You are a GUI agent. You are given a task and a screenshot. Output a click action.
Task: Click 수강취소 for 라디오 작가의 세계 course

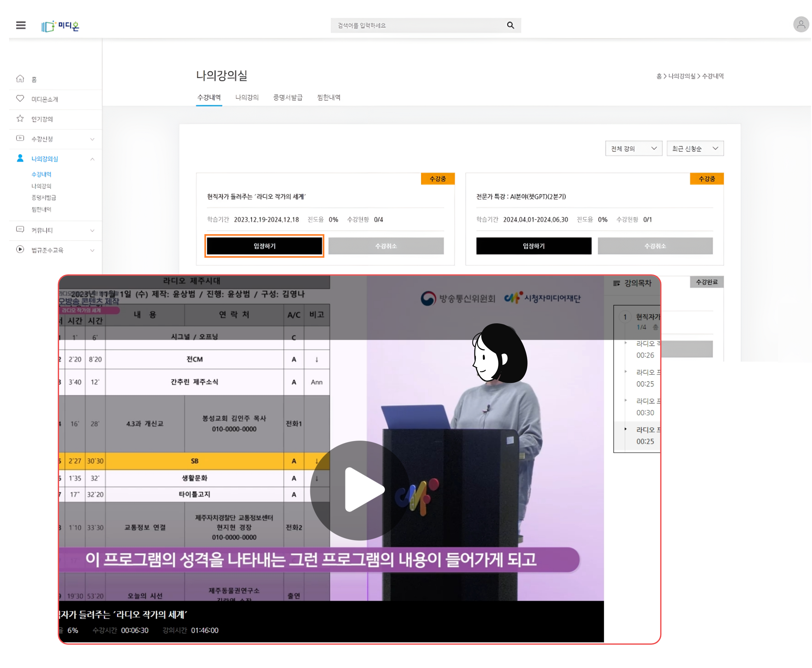point(386,246)
